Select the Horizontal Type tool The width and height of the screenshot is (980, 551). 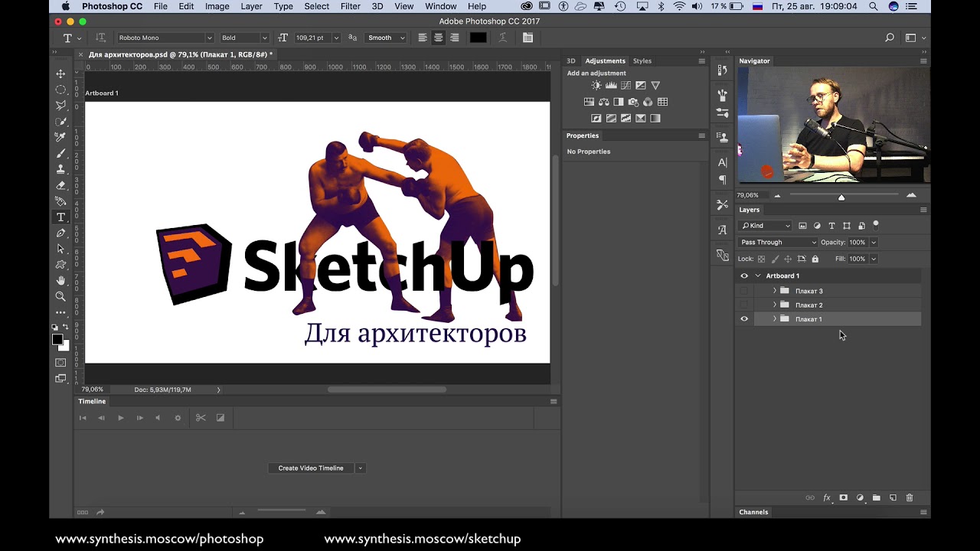[60, 217]
